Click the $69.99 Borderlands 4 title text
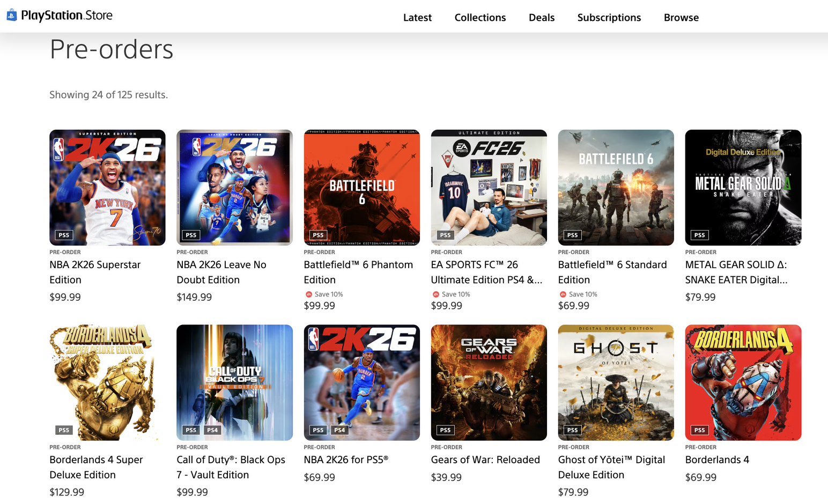The image size is (828, 504). click(x=717, y=459)
